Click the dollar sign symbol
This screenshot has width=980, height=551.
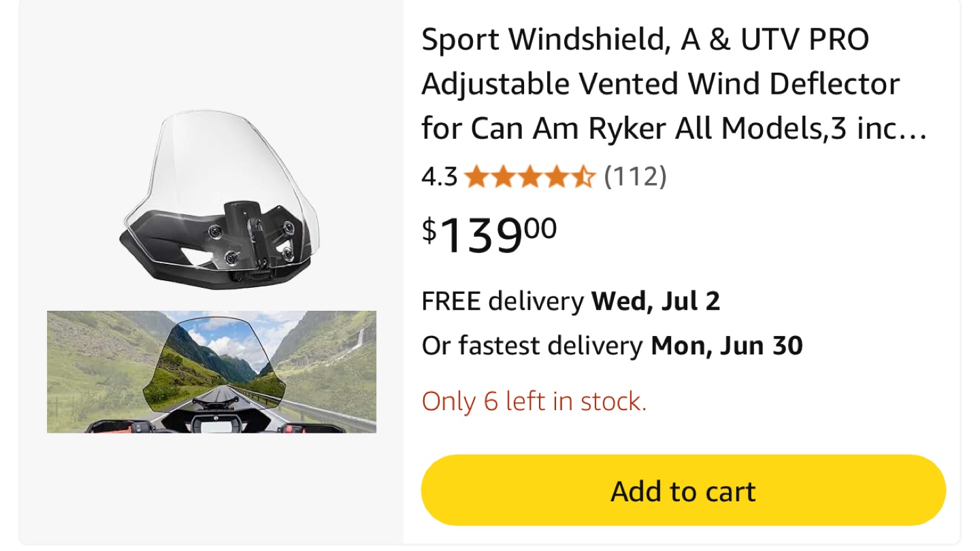tap(429, 230)
